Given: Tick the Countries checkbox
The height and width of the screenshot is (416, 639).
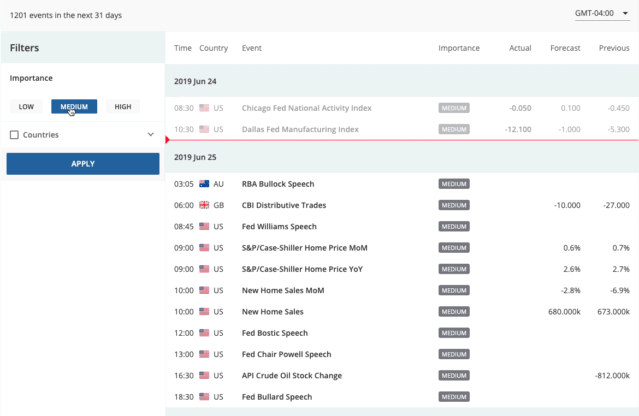Looking at the screenshot, I should pos(14,134).
